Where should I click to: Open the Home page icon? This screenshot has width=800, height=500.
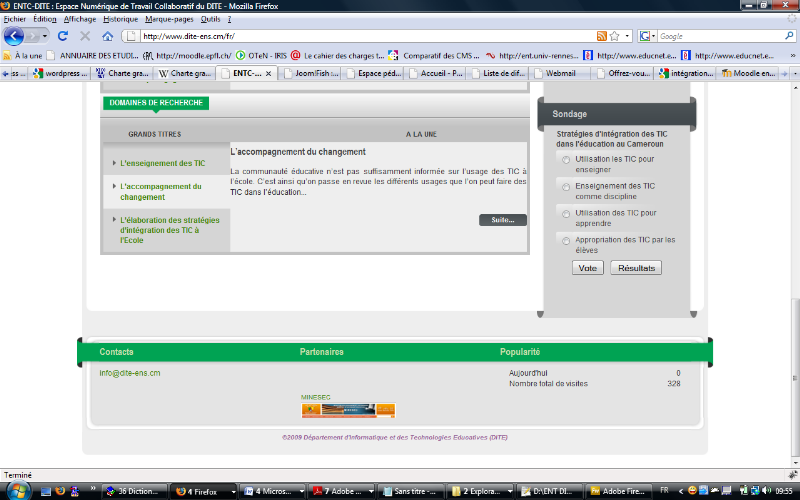[x=107, y=36]
